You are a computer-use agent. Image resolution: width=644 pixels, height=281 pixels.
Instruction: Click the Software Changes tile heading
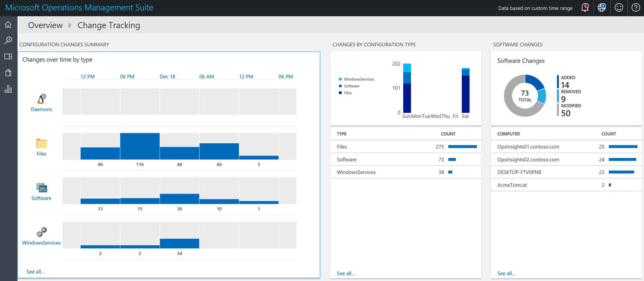coord(521,61)
